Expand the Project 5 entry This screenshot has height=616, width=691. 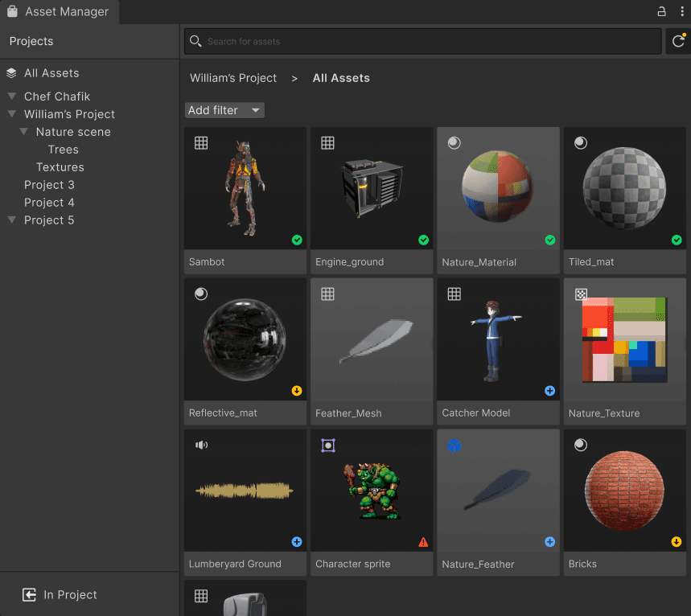11,220
